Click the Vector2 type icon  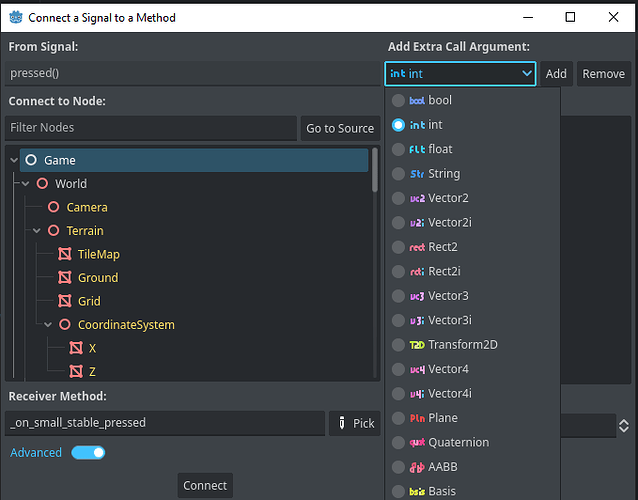[417, 198]
